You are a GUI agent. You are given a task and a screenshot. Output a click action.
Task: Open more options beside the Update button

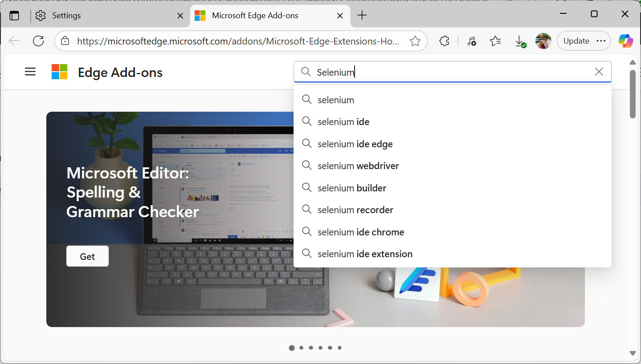601,40
